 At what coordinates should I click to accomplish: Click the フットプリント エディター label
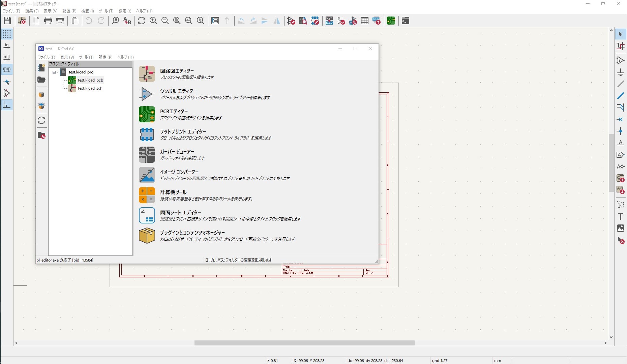point(183,131)
